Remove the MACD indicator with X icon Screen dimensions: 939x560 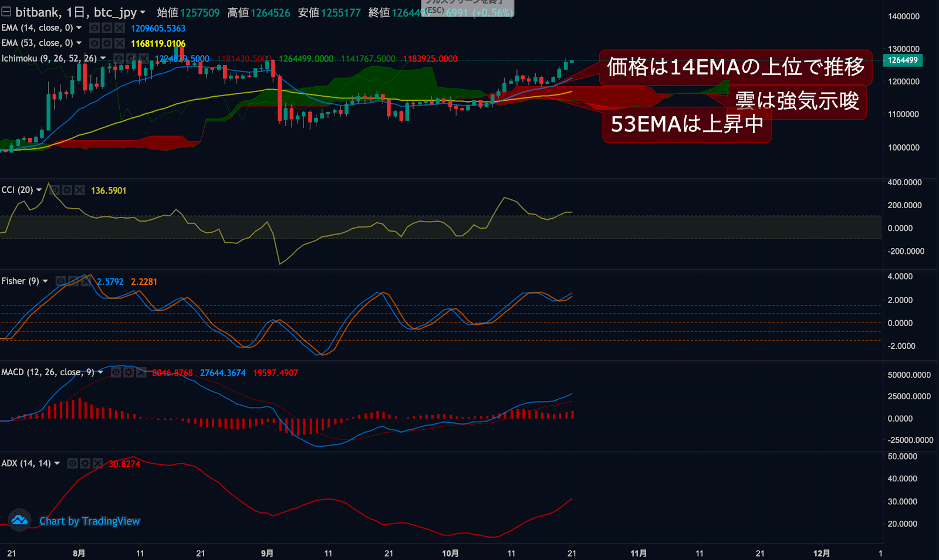(141, 372)
